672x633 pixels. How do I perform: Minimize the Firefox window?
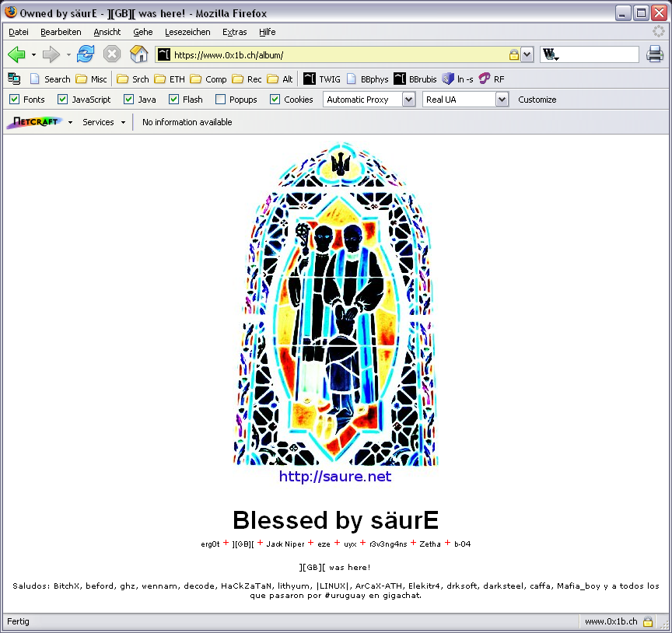click(623, 13)
